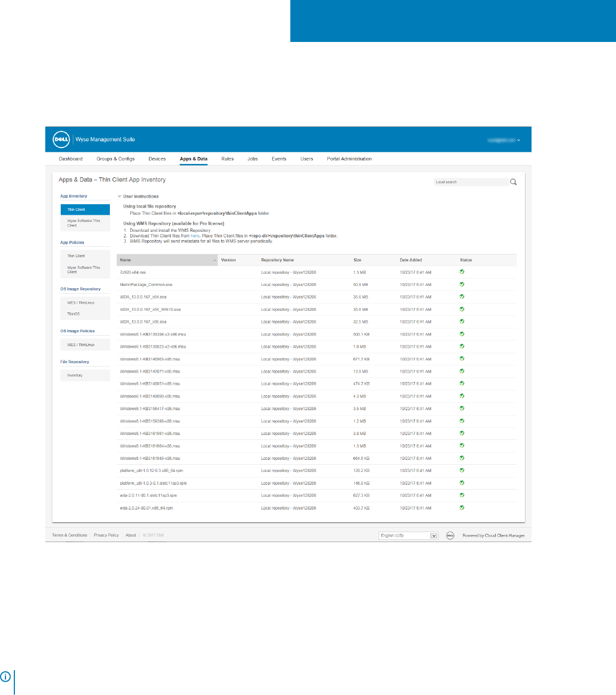Screen dimensions: 616x695
Task: Click status checkmark for 7z920-x64.msi
Action: tap(462, 272)
